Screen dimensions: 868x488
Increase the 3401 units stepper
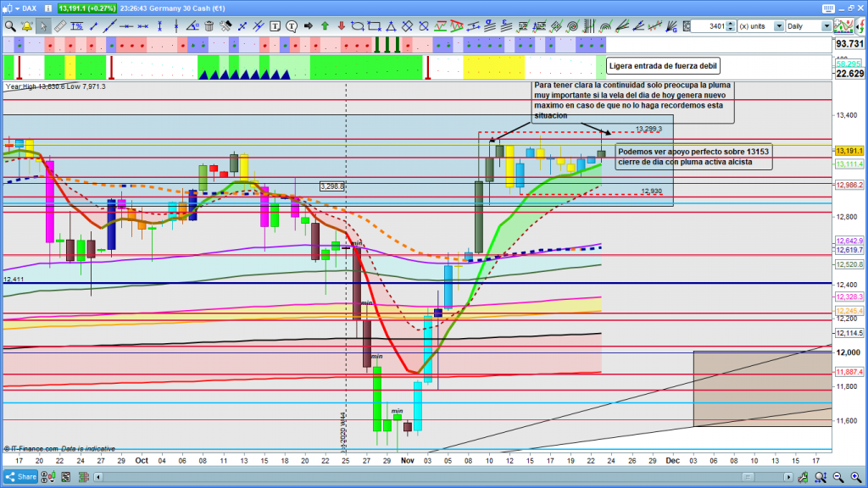[732, 23]
